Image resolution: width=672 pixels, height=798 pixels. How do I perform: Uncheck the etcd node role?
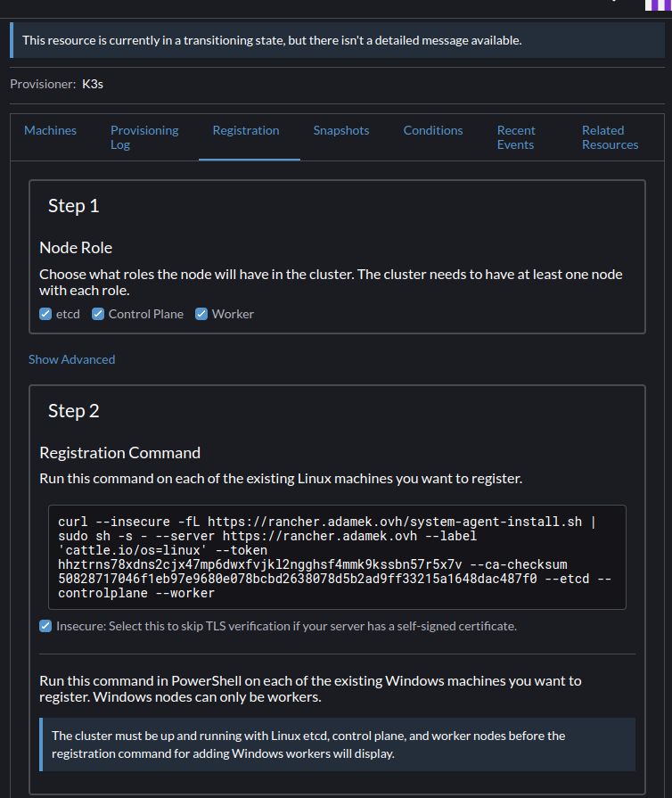click(45, 314)
